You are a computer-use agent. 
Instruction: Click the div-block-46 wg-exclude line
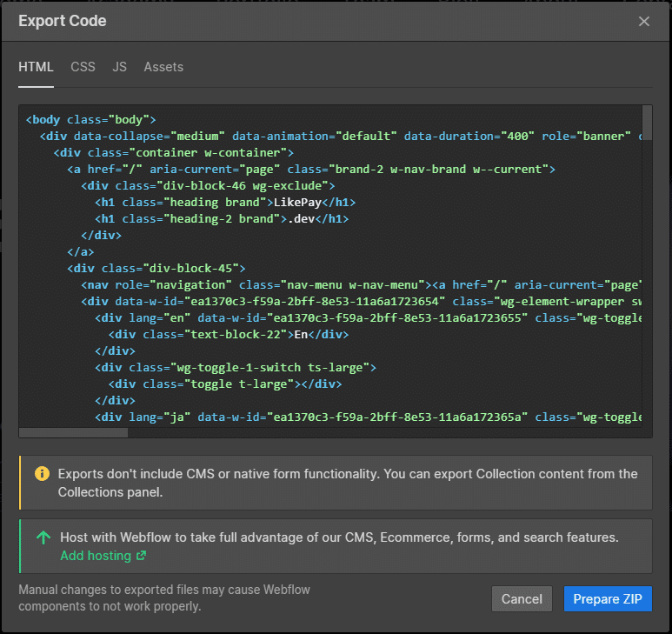point(208,185)
